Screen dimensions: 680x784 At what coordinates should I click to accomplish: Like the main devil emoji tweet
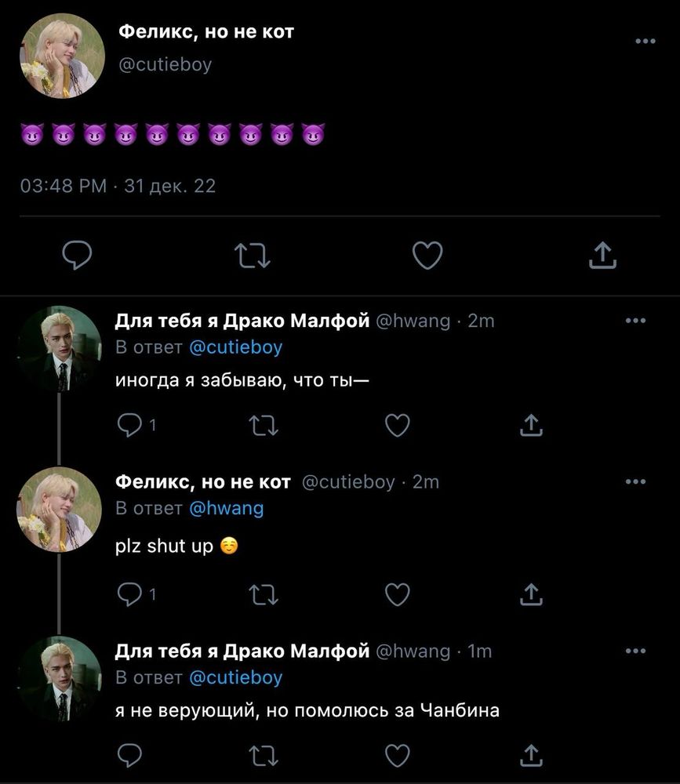point(427,254)
